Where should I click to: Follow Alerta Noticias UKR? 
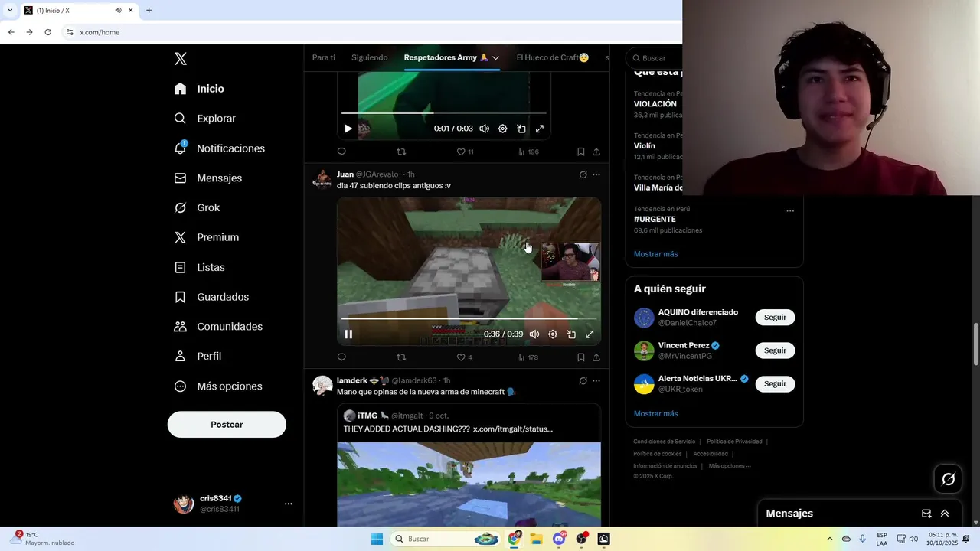click(775, 384)
